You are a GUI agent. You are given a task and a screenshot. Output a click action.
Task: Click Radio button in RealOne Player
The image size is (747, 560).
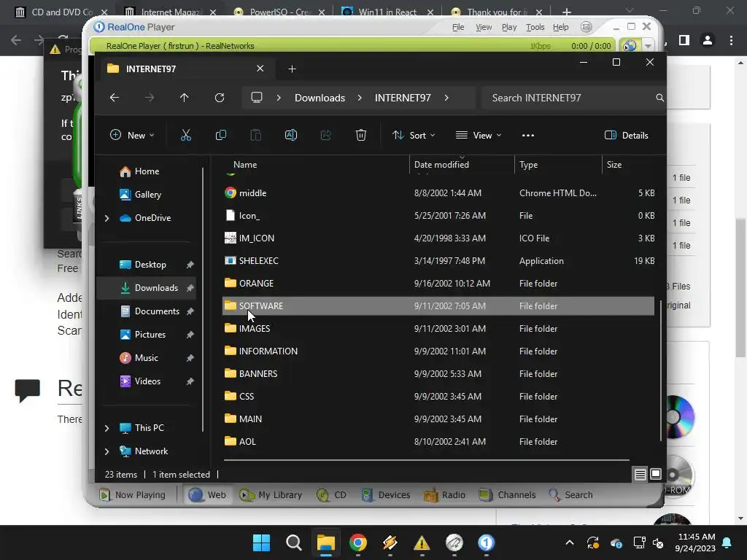click(x=444, y=495)
